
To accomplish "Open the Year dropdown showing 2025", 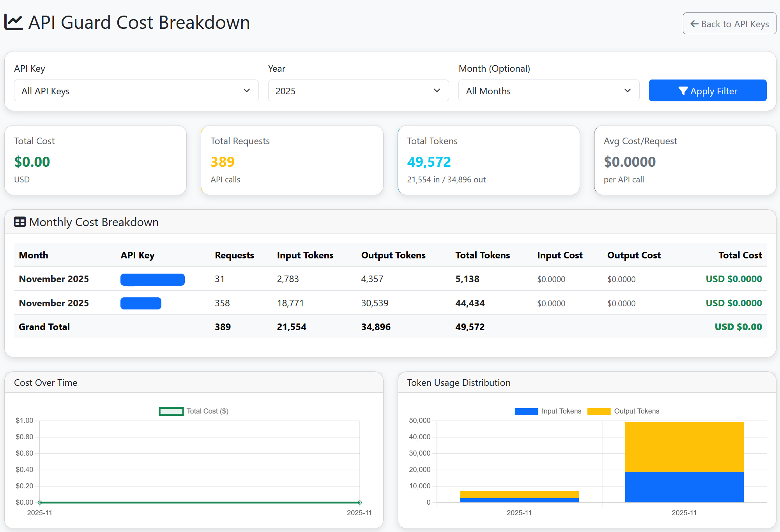I will tap(358, 90).
